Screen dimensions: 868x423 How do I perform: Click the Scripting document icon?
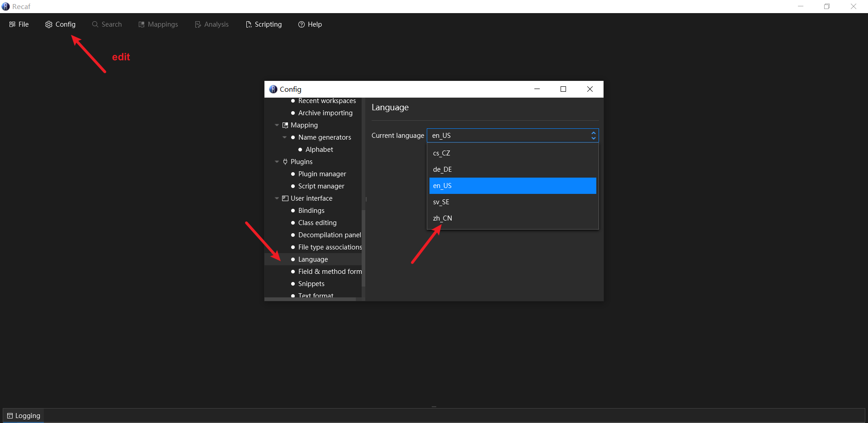[x=248, y=24]
